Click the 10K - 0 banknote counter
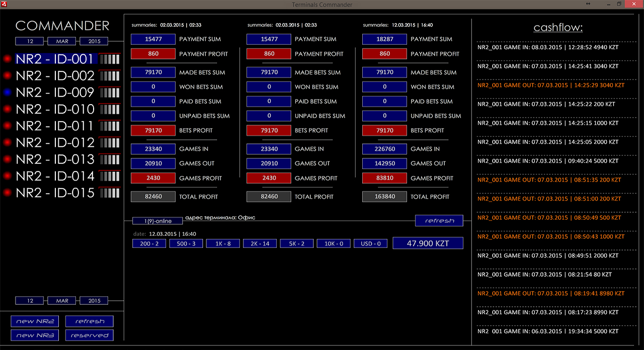This screenshot has height=350, width=644. [334, 243]
